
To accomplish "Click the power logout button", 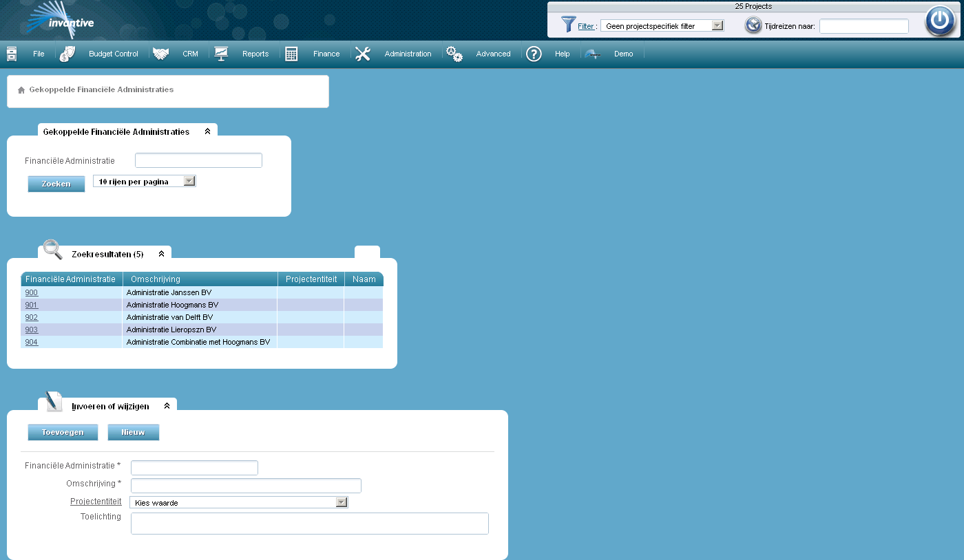I will coord(940,21).
